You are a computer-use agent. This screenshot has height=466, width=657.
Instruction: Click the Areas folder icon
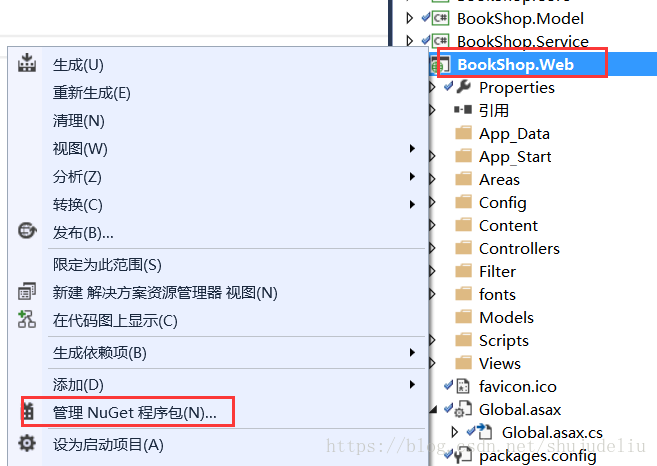click(x=463, y=179)
